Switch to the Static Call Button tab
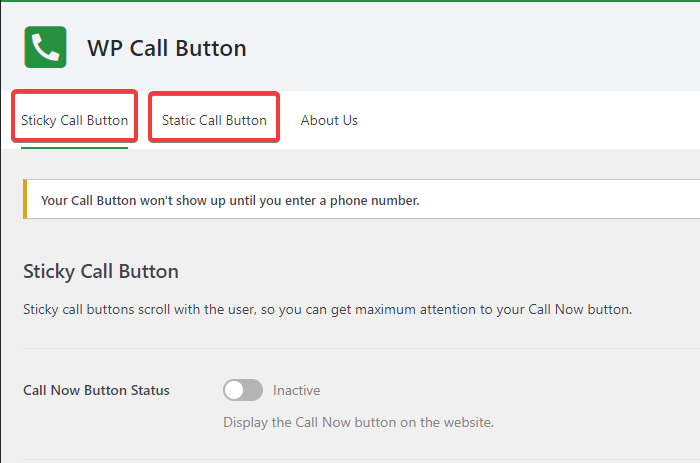This screenshot has width=700, height=463. (214, 120)
